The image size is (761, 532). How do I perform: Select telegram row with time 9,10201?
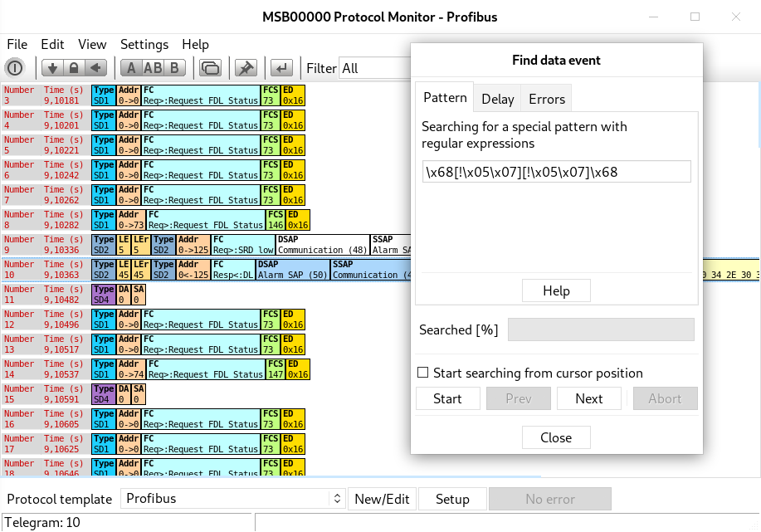[154, 120]
